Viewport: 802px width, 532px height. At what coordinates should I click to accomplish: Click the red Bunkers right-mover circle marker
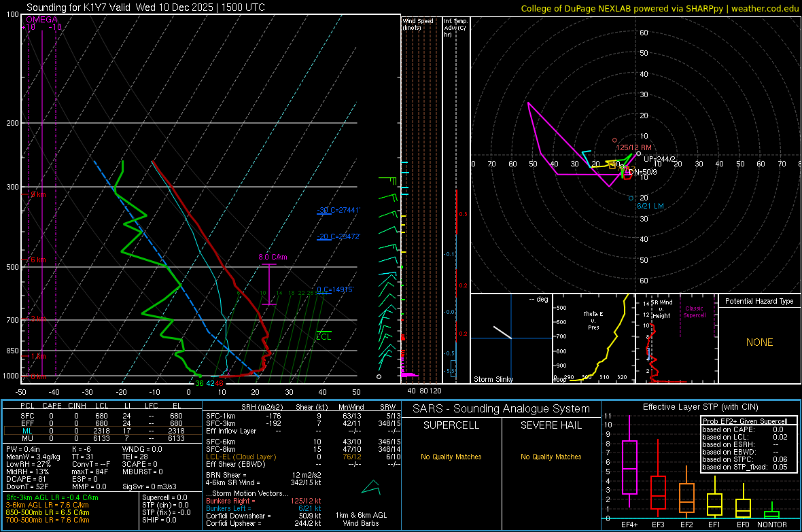point(615,140)
